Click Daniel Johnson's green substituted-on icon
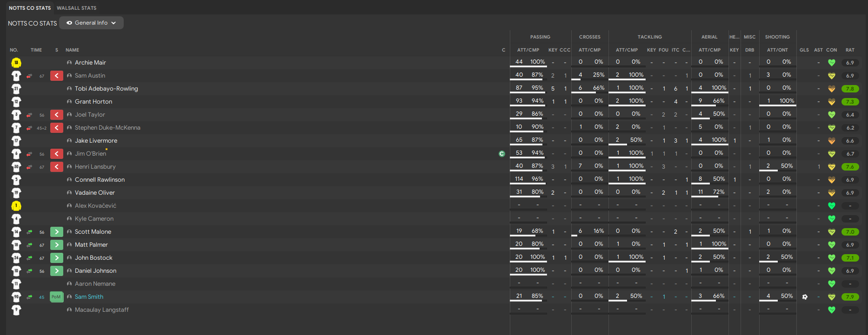The image size is (868, 335). tap(57, 271)
